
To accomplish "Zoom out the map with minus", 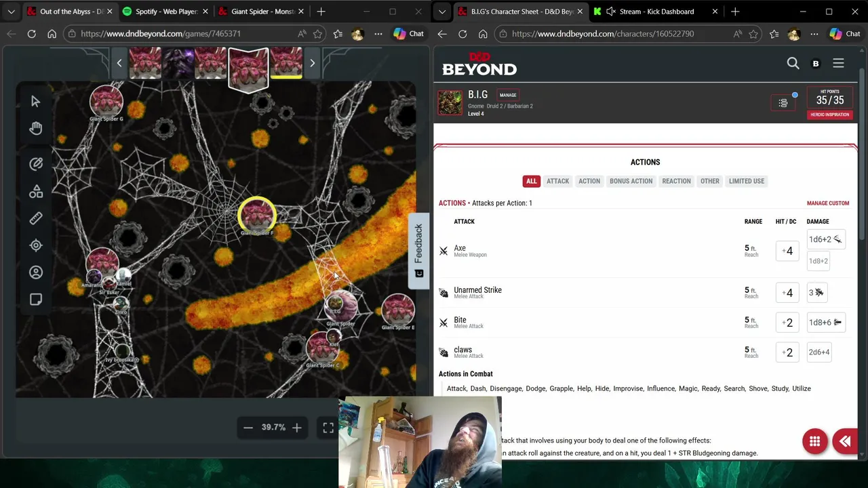I will point(248,427).
